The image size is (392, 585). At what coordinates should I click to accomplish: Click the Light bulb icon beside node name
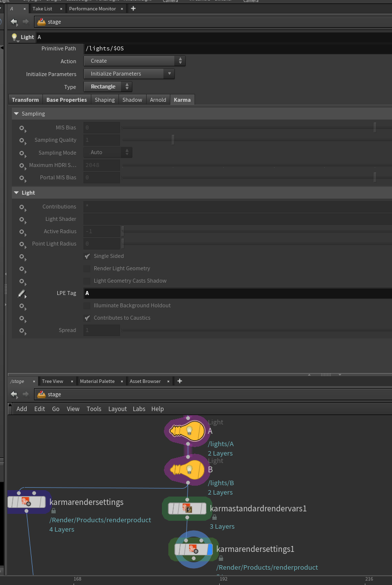click(x=14, y=37)
